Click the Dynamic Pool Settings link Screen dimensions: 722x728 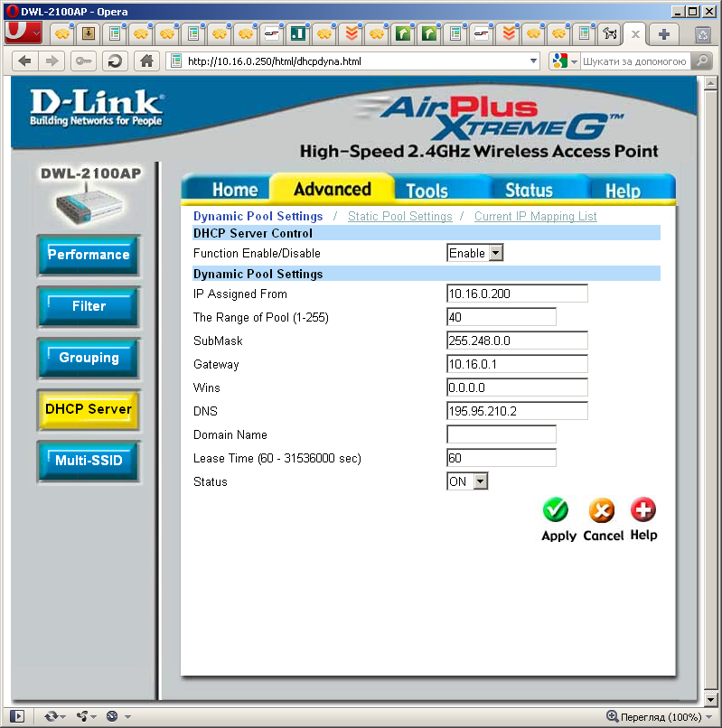point(258,217)
